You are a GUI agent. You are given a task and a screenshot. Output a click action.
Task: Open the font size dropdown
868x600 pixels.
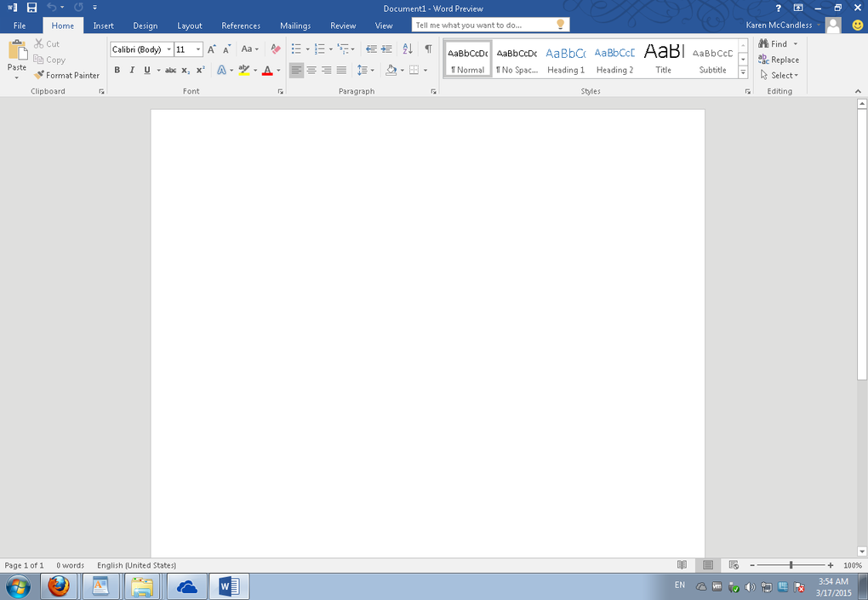click(198, 49)
